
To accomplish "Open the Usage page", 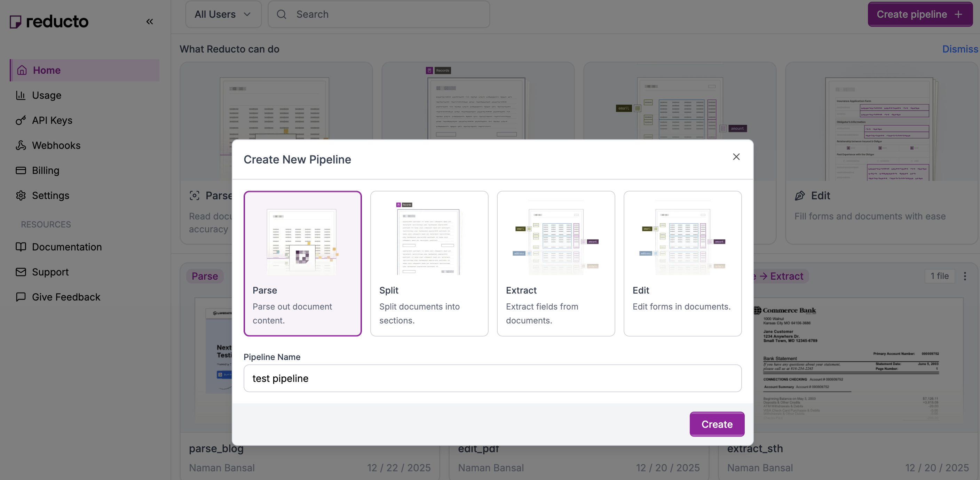I will [46, 95].
